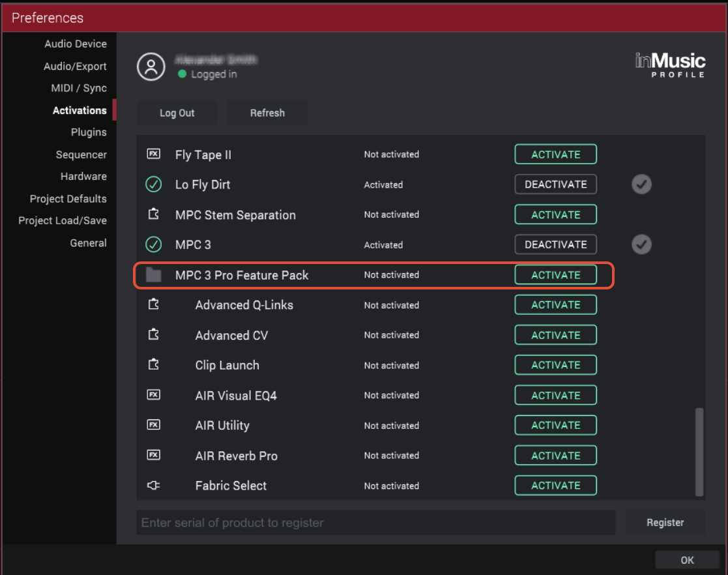Screen dimensions: 728x575
Task: Select the Fabric Select product name
Action: click(x=231, y=486)
